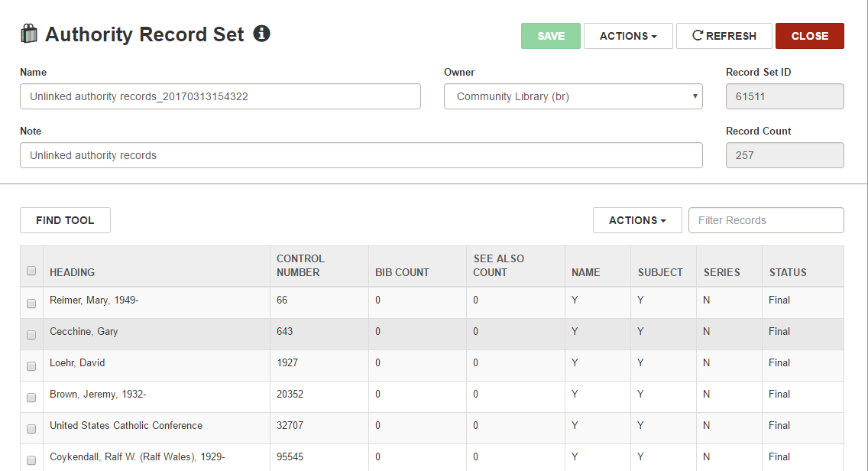The height and width of the screenshot is (471, 868).
Task: Open the Owner library dropdown
Action: point(572,96)
